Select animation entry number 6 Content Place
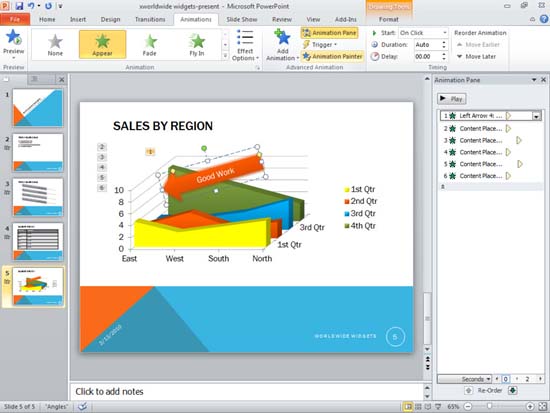This screenshot has height=413, width=550. [x=490, y=176]
